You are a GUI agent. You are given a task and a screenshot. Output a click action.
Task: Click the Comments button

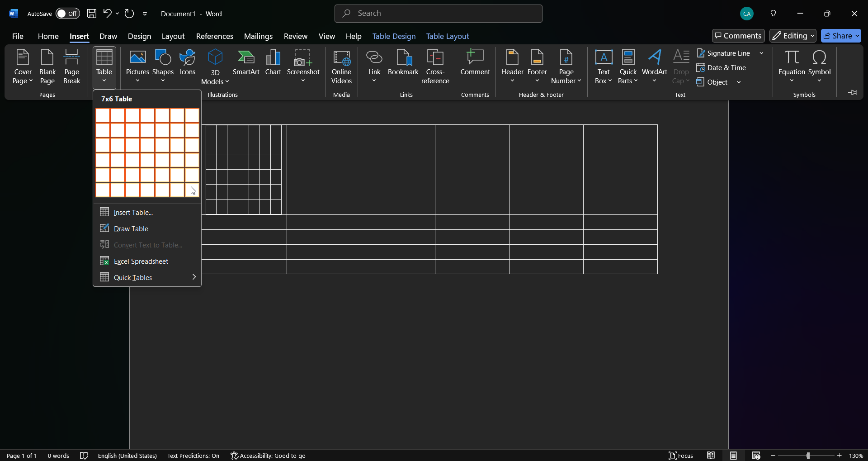click(738, 36)
